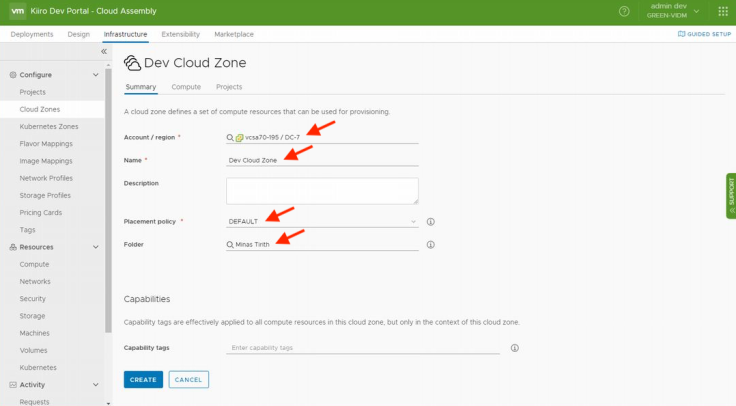Show Placement policy info icon
This screenshot has height=406, width=736.
tap(430, 222)
